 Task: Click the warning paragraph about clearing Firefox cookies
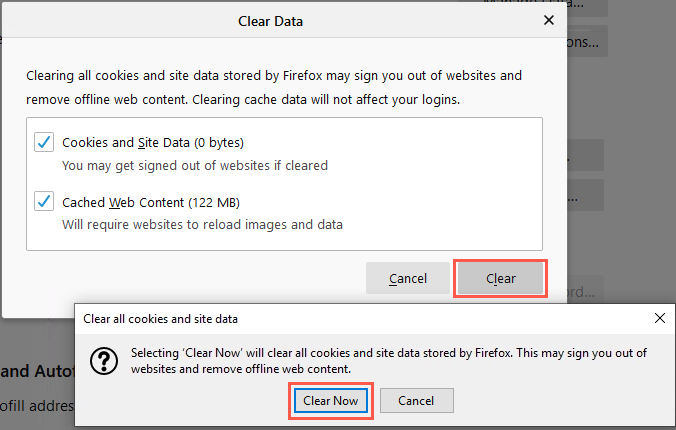(274, 88)
